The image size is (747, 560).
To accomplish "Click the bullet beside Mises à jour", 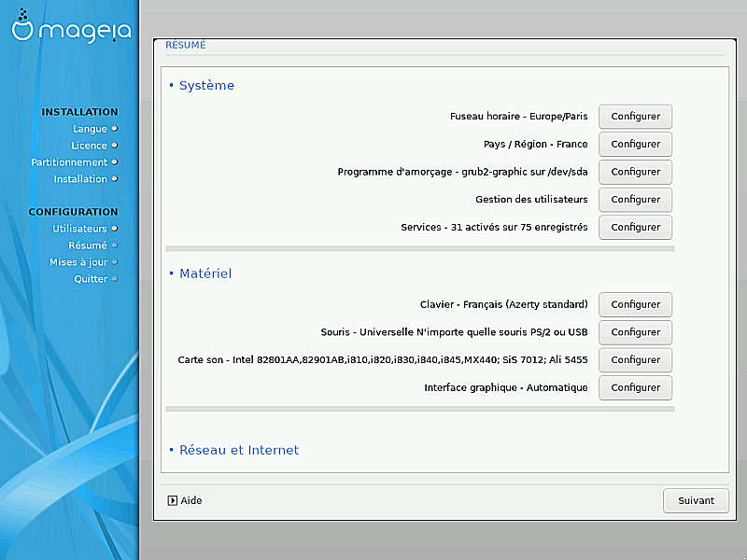I will (115, 262).
